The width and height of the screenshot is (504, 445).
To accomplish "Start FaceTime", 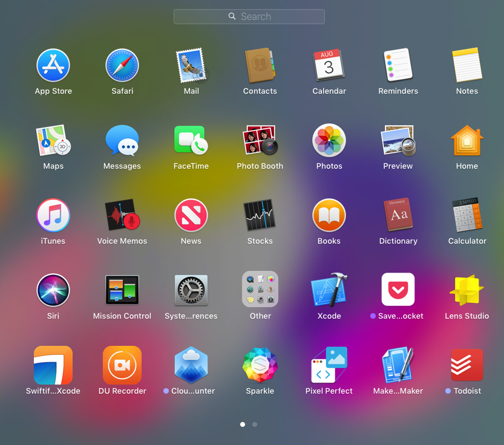I will coord(191,140).
